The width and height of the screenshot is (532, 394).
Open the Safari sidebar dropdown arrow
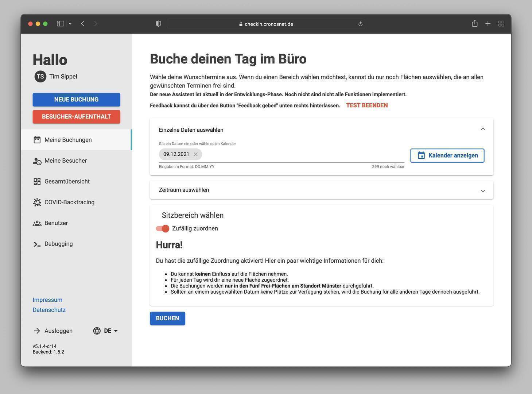coord(70,24)
